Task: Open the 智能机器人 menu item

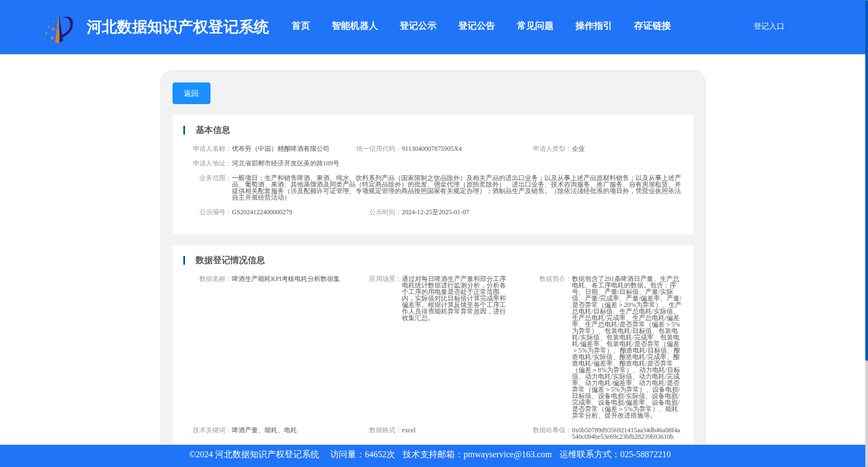Action: pos(355,26)
